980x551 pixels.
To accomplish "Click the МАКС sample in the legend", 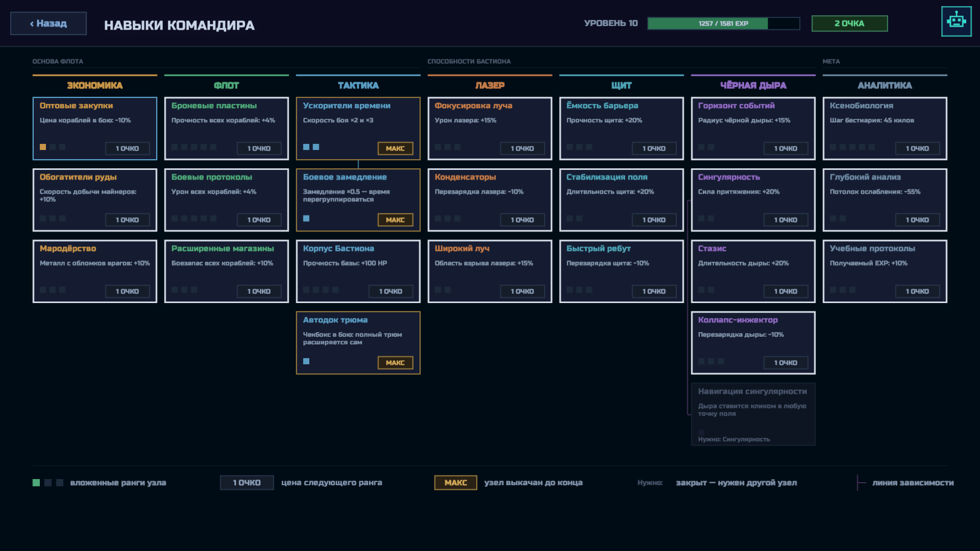I will click(455, 483).
